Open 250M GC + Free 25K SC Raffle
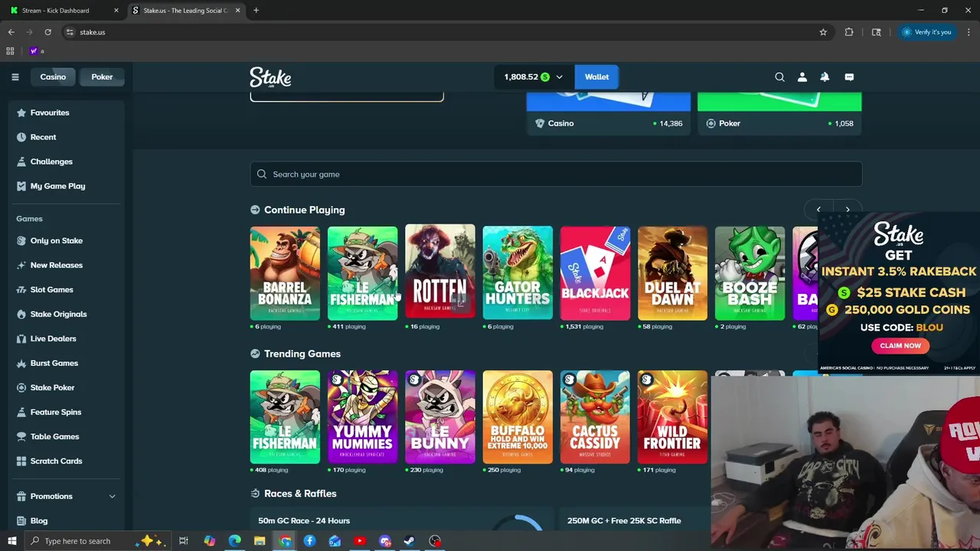The height and width of the screenshot is (551, 980). point(624,520)
